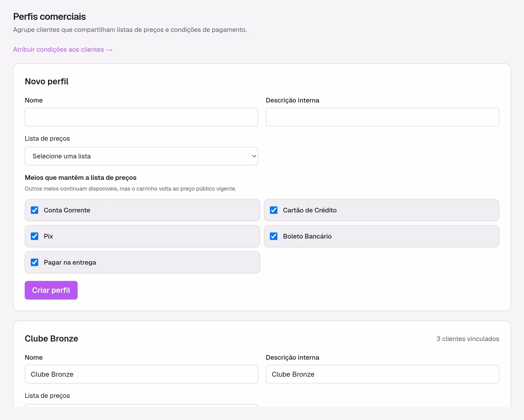Click the Perfis comerciais page heading
Screen dimensions: 524x420
coord(49,17)
